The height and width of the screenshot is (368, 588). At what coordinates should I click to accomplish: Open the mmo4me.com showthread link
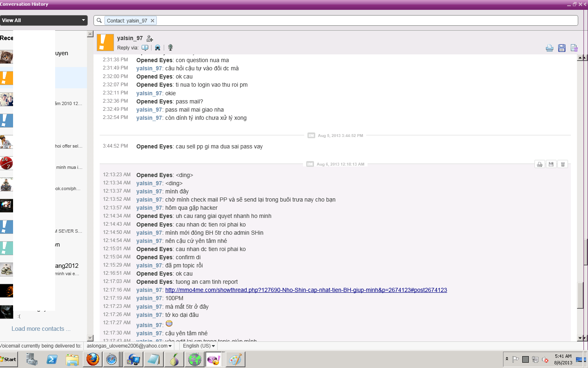[306, 290]
